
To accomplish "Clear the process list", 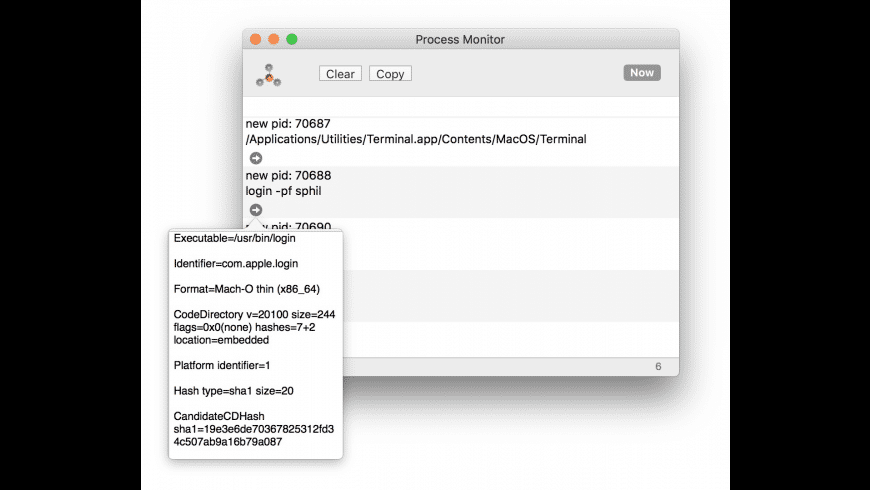I will (x=340, y=74).
